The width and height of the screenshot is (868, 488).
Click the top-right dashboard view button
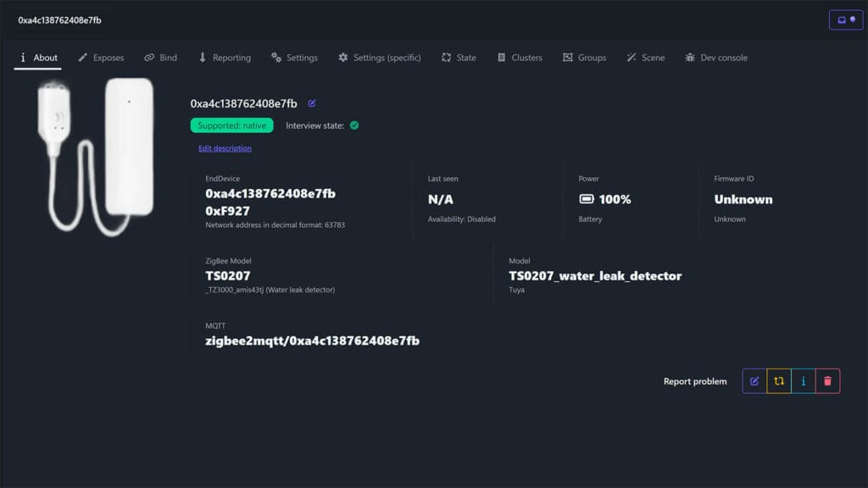pyautogui.click(x=845, y=19)
